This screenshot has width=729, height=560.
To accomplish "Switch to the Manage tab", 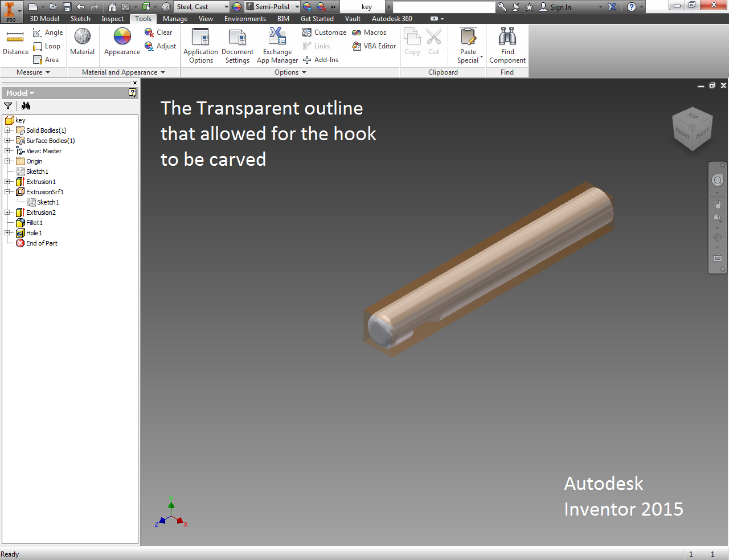I will click(x=175, y=19).
